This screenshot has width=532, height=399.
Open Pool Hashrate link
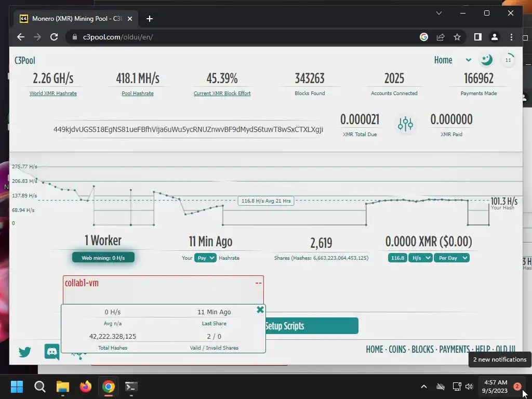click(x=138, y=94)
